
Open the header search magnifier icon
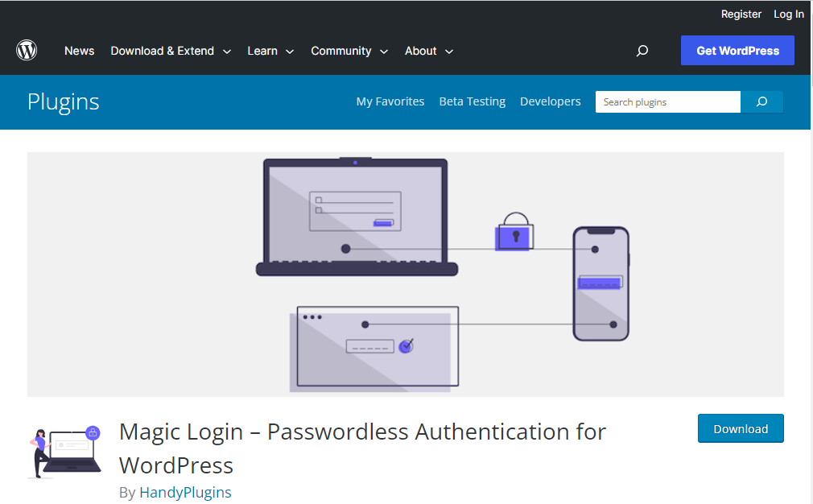[x=642, y=50]
